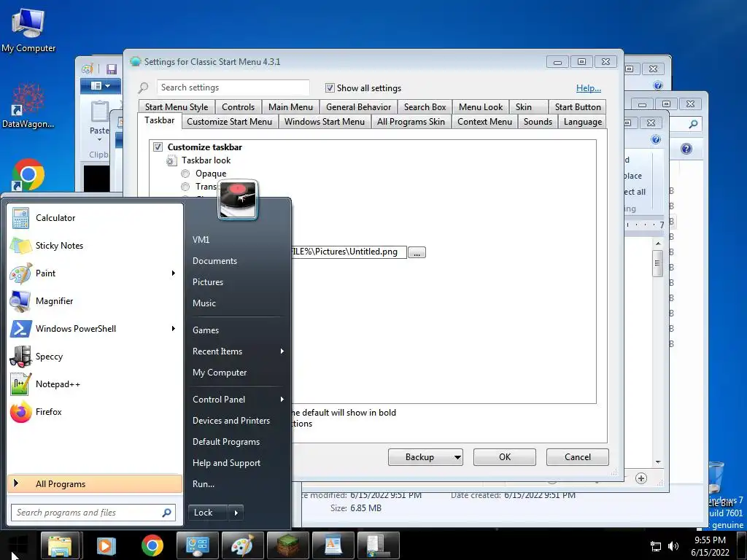Viewport: 747px width, 560px height.
Task: Toggle Customize taskbar checkbox
Action: tap(158, 147)
